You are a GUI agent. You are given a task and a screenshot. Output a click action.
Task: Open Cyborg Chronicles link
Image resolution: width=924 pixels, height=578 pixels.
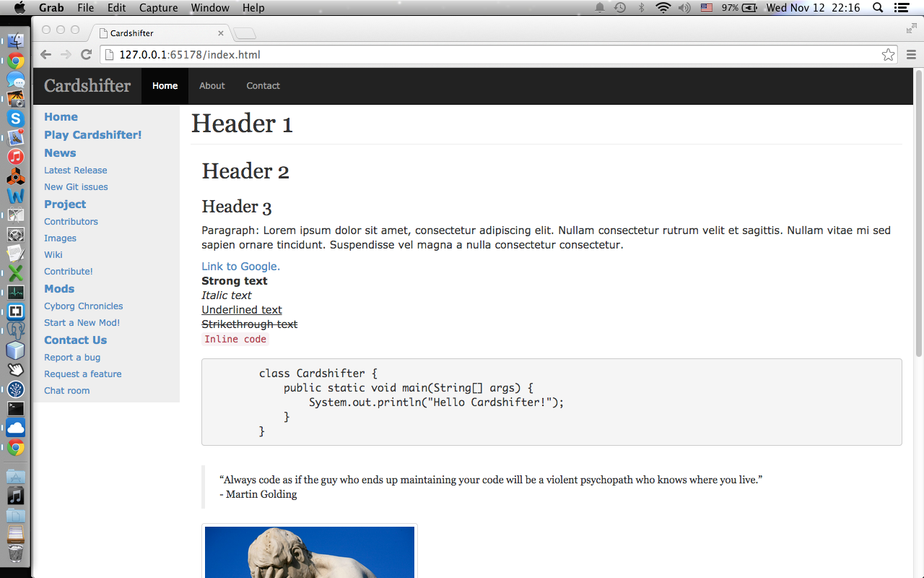pos(84,306)
